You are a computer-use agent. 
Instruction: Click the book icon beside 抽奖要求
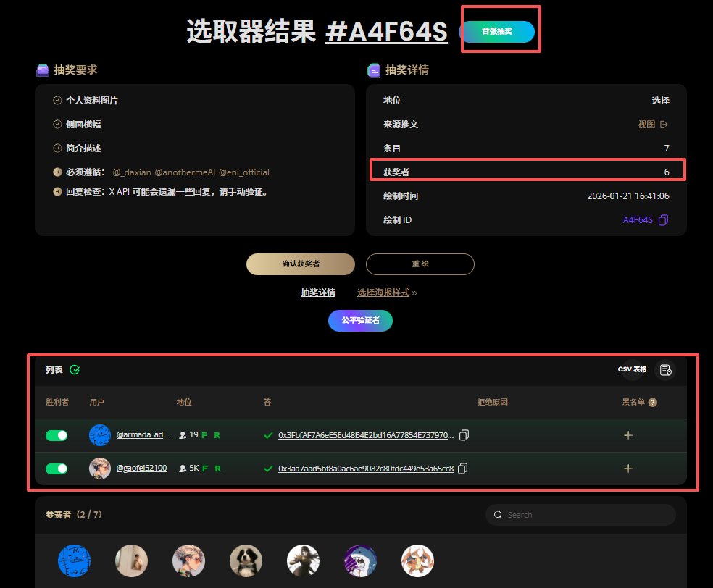click(42, 70)
